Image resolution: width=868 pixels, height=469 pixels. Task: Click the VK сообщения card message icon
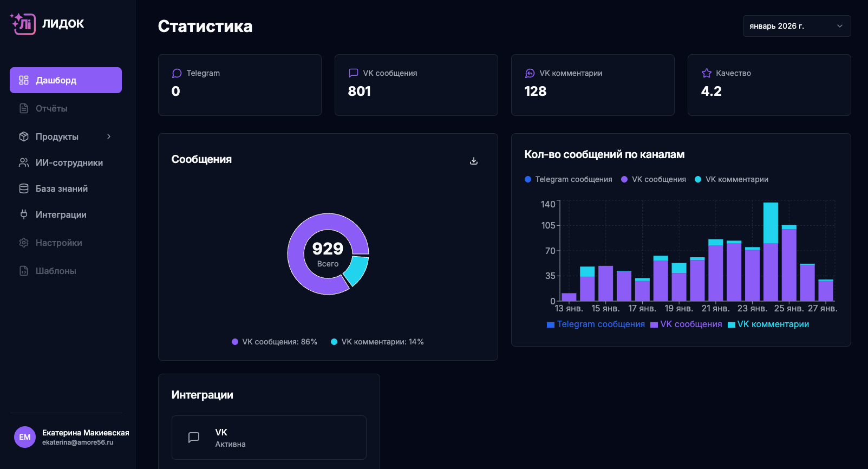(x=353, y=73)
